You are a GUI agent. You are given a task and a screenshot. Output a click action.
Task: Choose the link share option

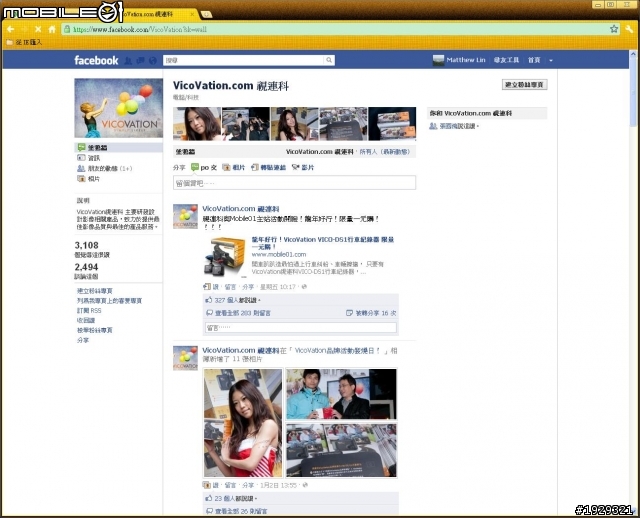coord(268,167)
